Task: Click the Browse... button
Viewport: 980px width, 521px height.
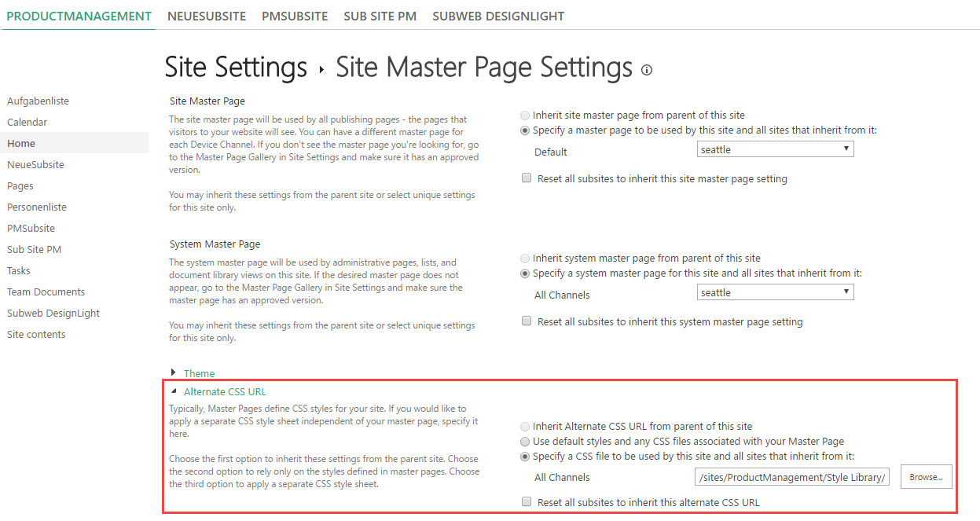Action: tap(927, 477)
